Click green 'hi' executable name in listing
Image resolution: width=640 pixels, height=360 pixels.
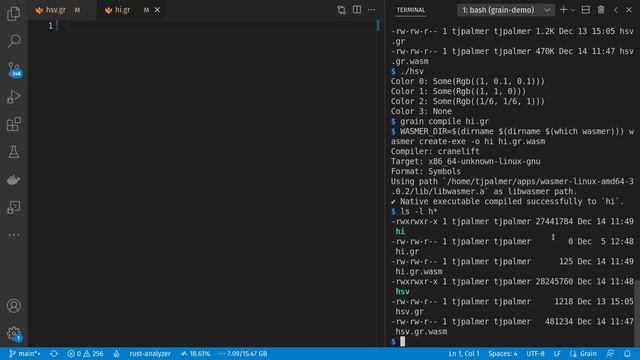pyautogui.click(x=400, y=231)
